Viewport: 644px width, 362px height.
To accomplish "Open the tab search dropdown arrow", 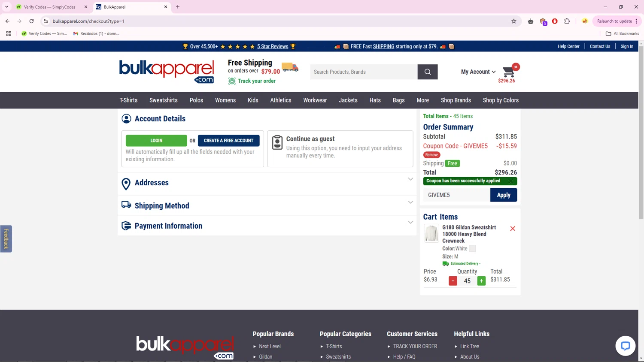I will pos(6,7).
